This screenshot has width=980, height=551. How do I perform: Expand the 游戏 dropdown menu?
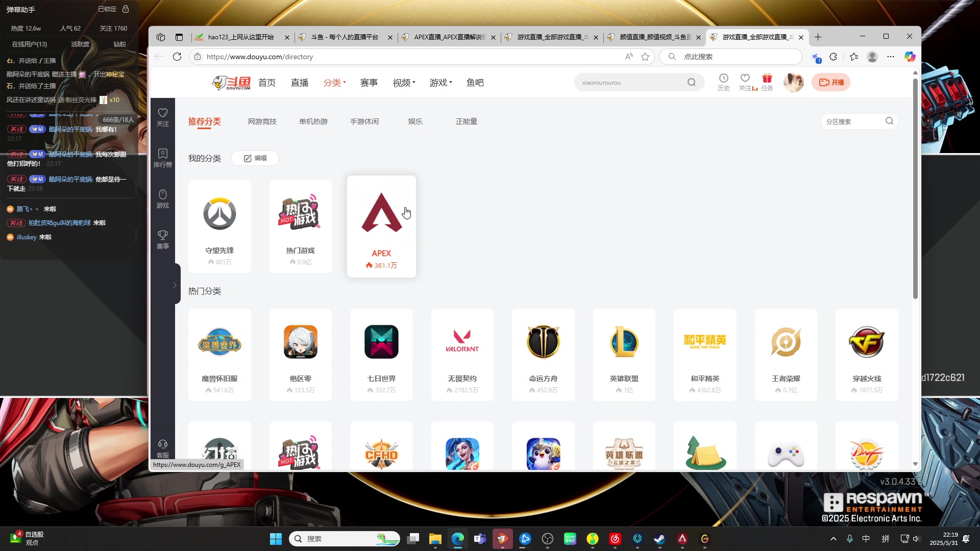[441, 83]
